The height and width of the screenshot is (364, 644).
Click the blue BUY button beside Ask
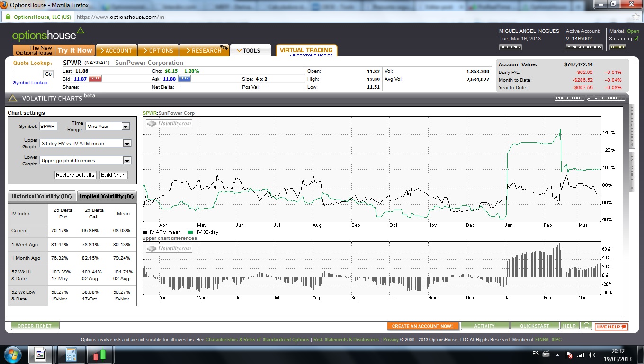pos(184,79)
